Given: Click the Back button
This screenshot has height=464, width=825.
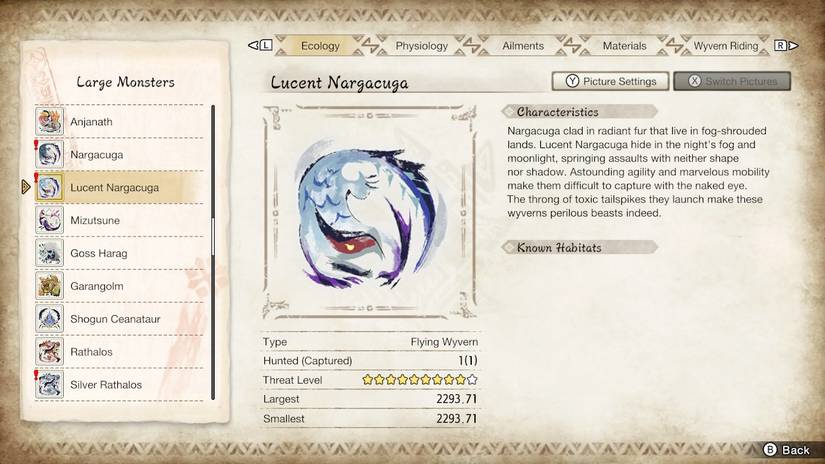Looking at the screenshot, I should click(x=787, y=450).
